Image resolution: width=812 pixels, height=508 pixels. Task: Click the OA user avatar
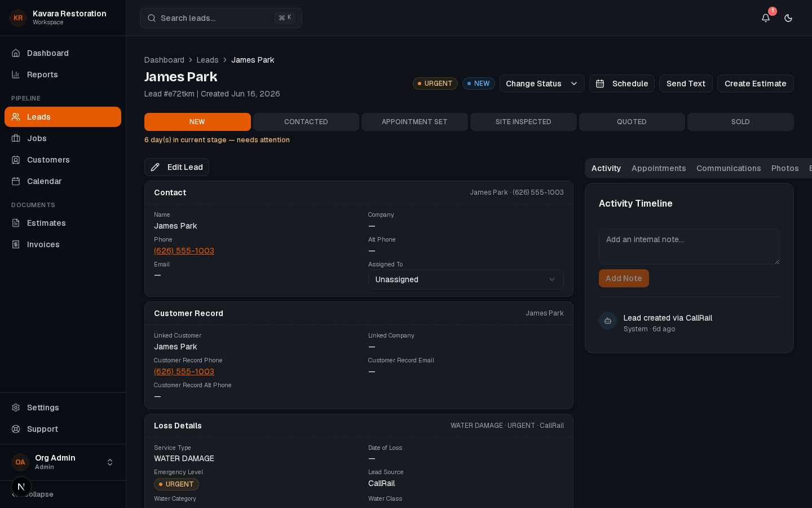tap(20, 462)
